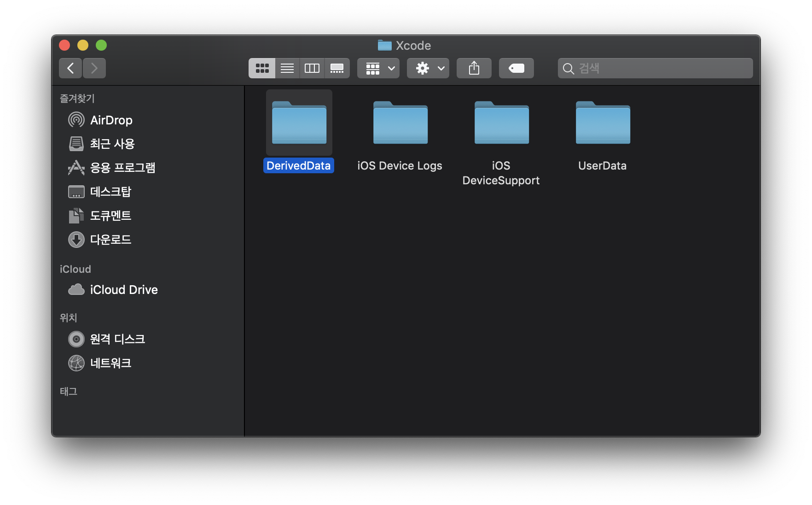Click the Xcode window title text
Image resolution: width=812 pixels, height=505 pixels.
413,46
